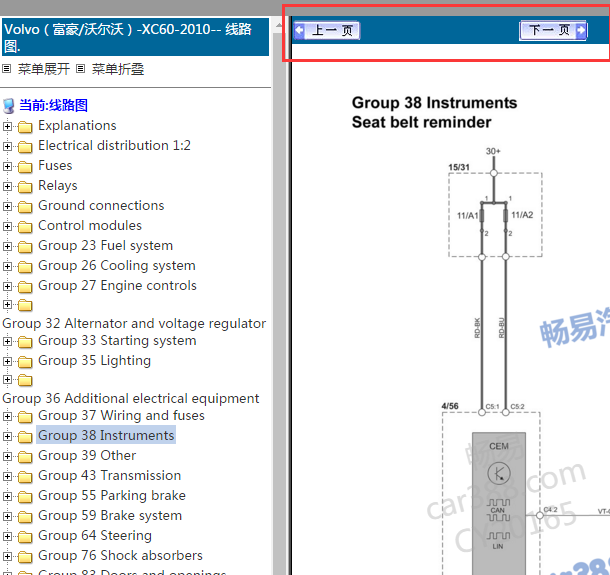Viewport: 610px width, 575px height.
Task: Expand Group 35 Lighting node
Action: [x=7, y=361]
